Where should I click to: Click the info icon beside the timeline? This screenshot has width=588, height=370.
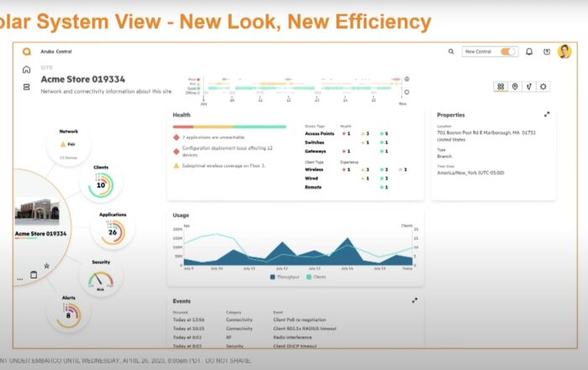tap(407, 79)
